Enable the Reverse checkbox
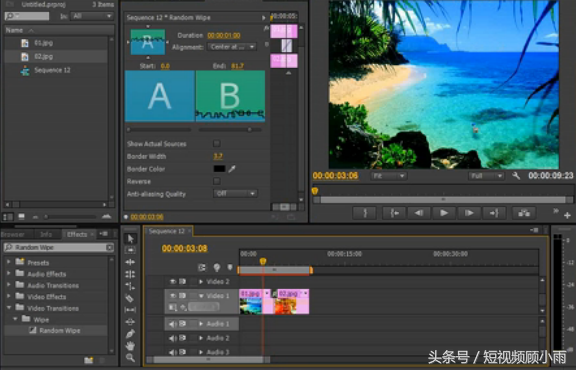The height and width of the screenshot is (370, 576). 217,181
